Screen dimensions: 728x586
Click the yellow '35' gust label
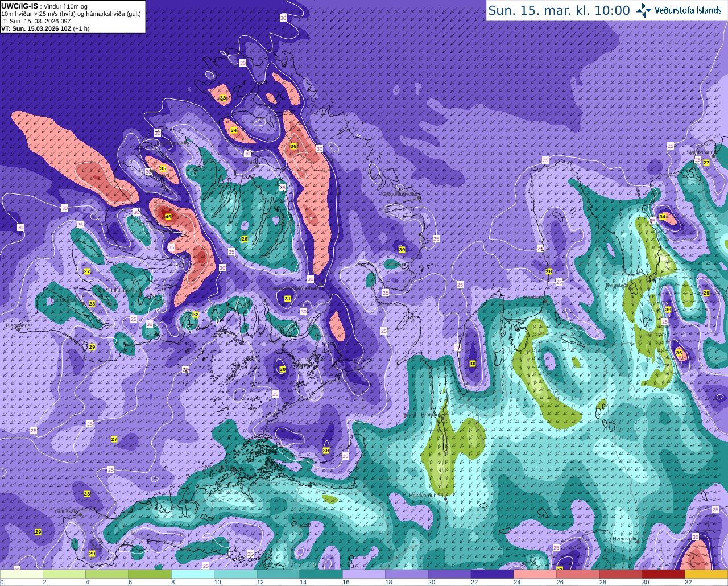pyautogui.click(x=163, y=168)
